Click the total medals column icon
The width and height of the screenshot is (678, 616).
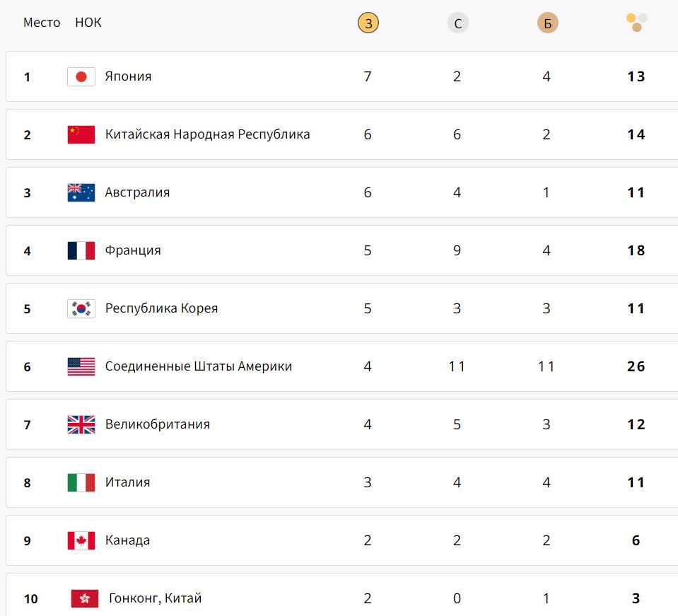coord(636,23)
